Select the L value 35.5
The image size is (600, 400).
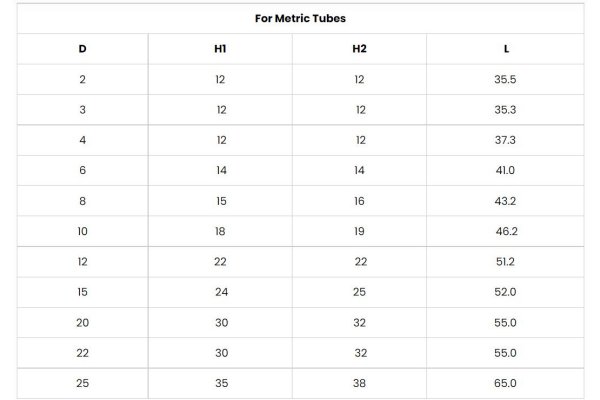coord(505,79)
